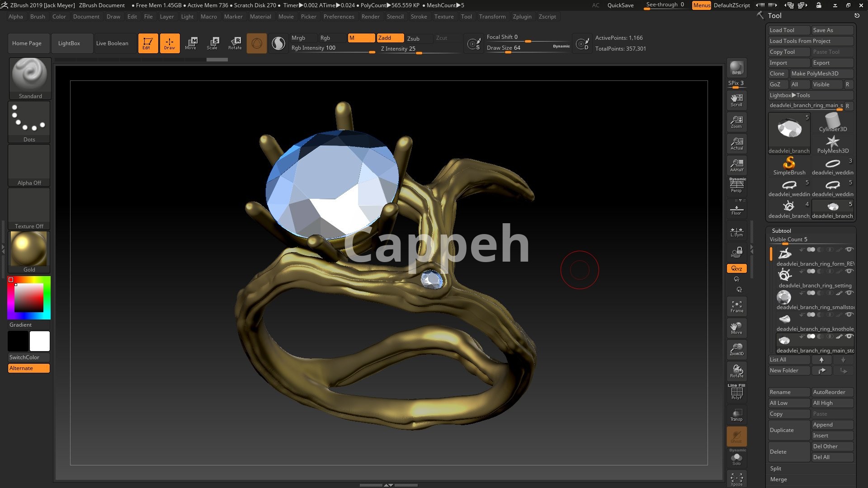Toggle the Floor grid icon
The height and width of the screenshot is (488, 868).
[x=736, y=210]
